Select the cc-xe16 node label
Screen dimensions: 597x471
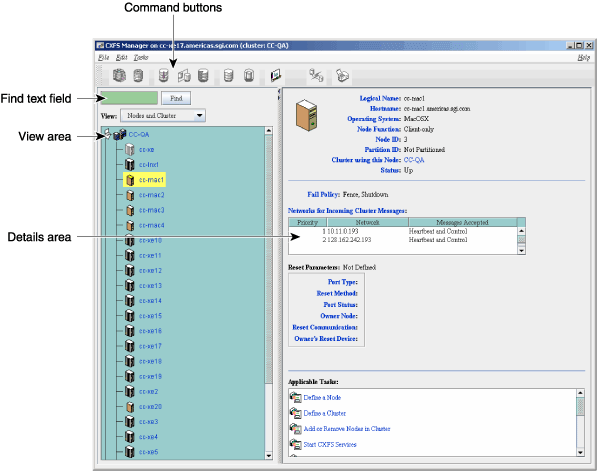coord(150,331)
